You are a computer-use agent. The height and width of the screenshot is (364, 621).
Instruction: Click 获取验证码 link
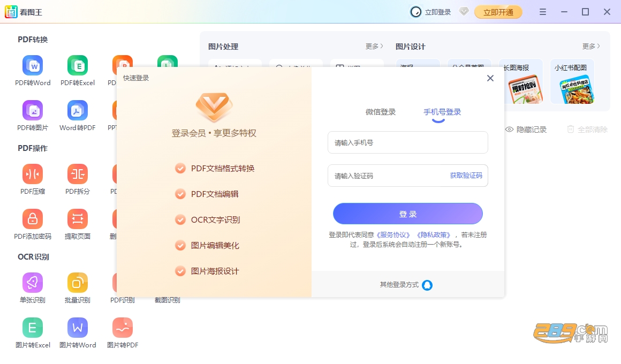pyautogui.click(x=466, y=176)
